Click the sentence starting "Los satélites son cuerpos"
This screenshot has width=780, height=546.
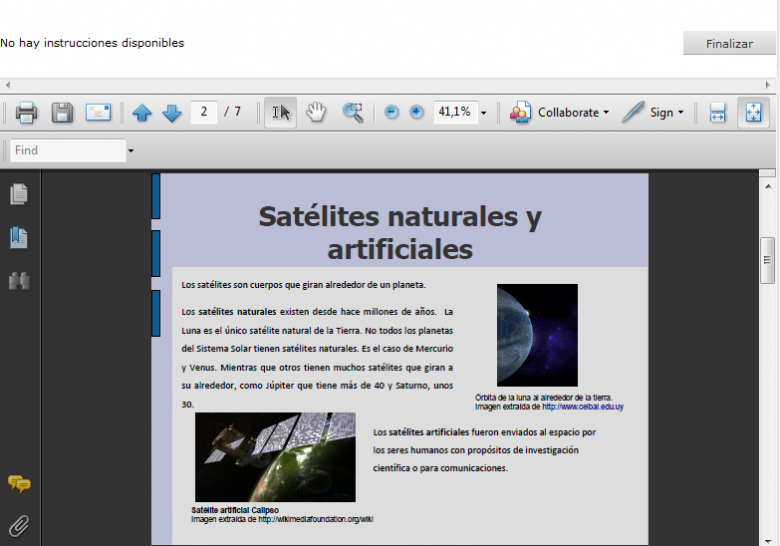(x=303, y=285)
